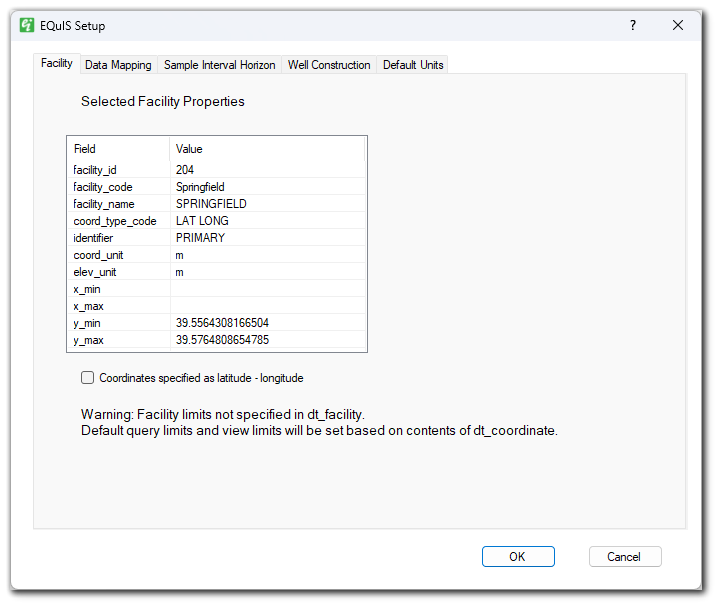Viewport: 720px width, 608px height.
Task: Click the elev_unit value m
Action: (x=268, y=272)
